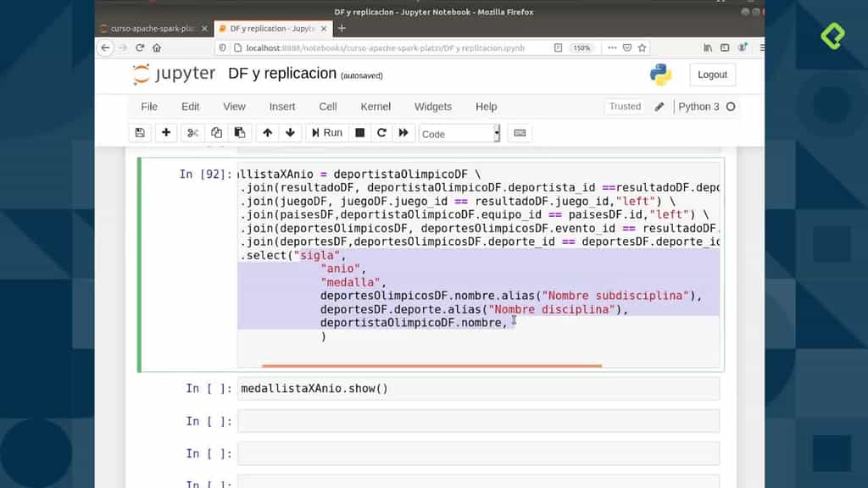
Task: Toggle Firefox sidebar icon
Action: click(x=725, y=48)
